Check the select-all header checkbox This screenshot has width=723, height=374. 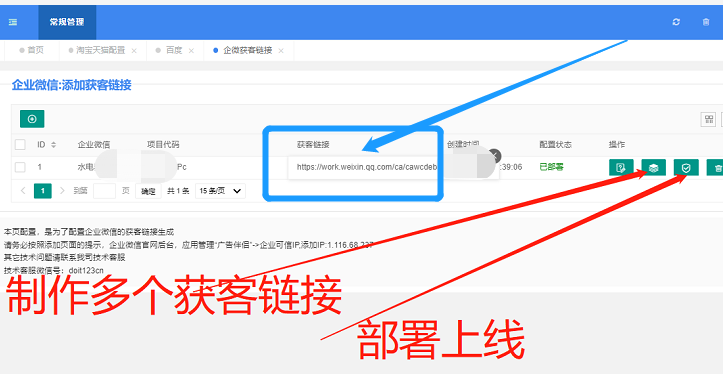(x=20, y=145)
